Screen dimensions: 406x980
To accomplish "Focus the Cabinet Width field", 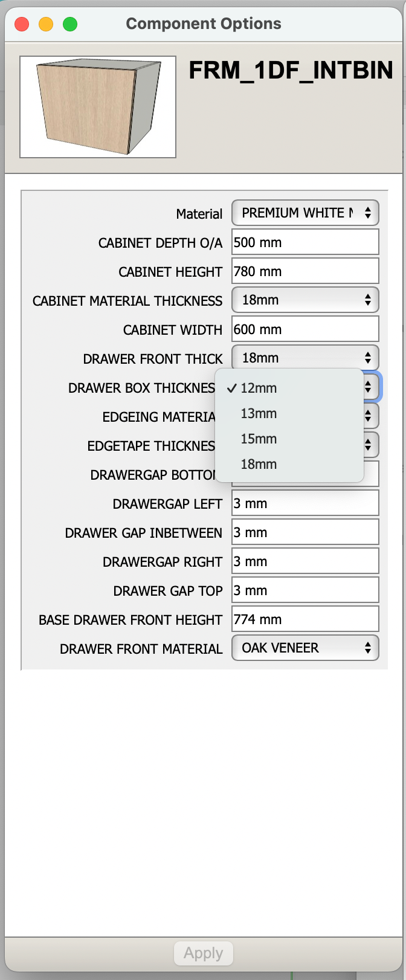I will [x=305, y=329].
